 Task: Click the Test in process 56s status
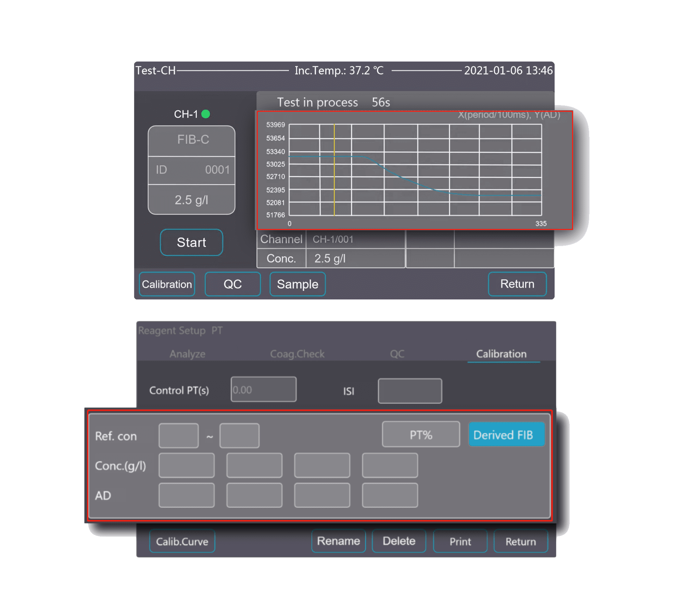pos(333,102)
